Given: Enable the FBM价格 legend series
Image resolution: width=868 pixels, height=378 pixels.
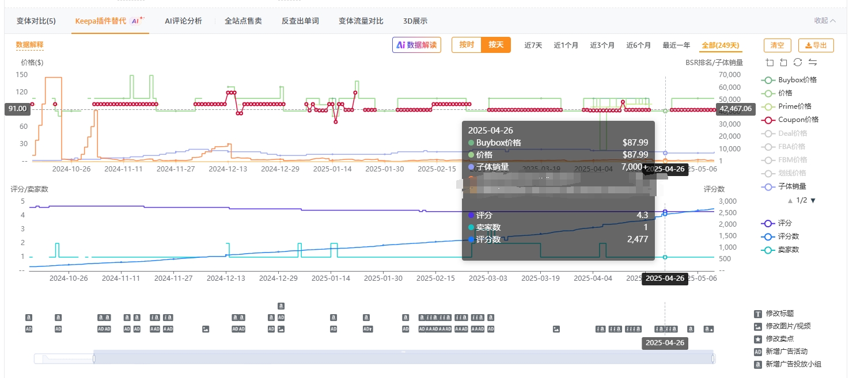Looking at the screenshot, I should point(784,160).
